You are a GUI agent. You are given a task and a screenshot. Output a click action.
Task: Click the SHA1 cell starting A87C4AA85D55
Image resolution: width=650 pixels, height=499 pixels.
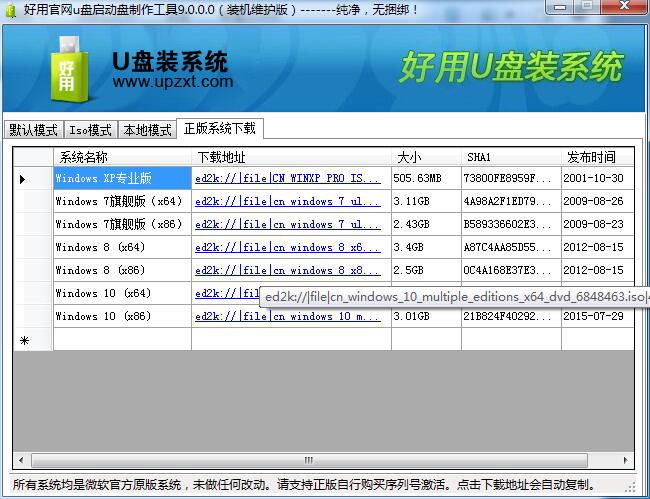pos(511,247)
